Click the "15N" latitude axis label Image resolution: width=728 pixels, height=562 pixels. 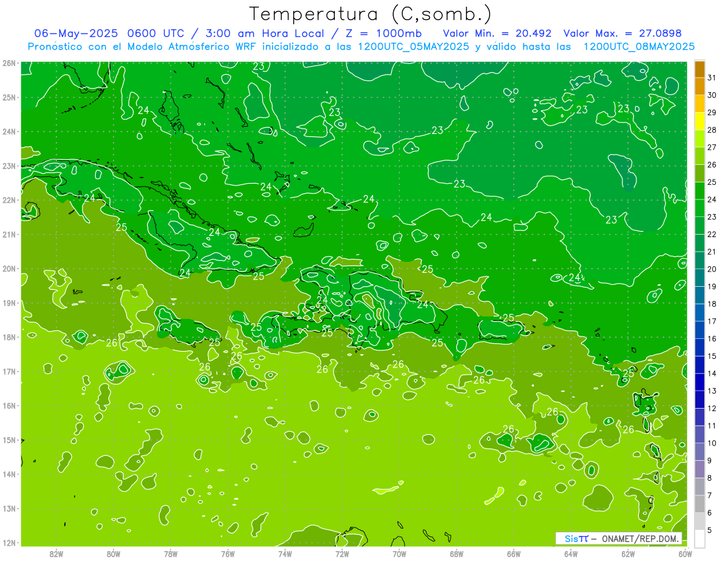point(8,440)
